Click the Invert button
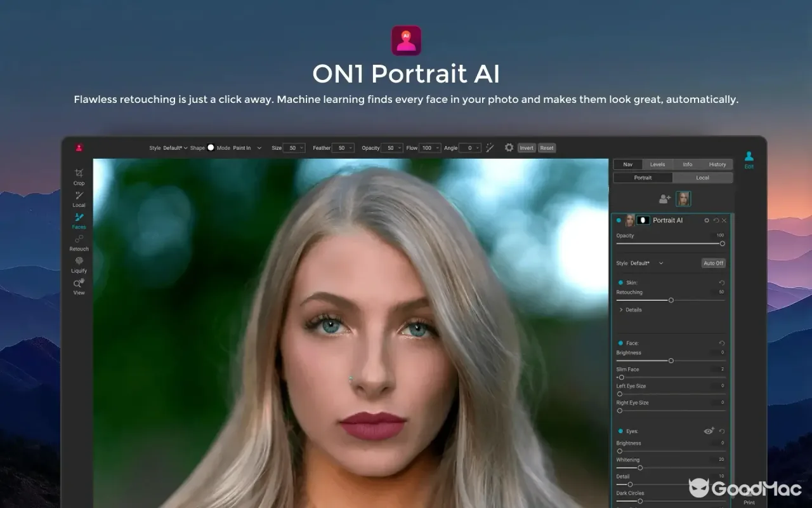This screenshot has height=508, width=812. coord(527,148)
